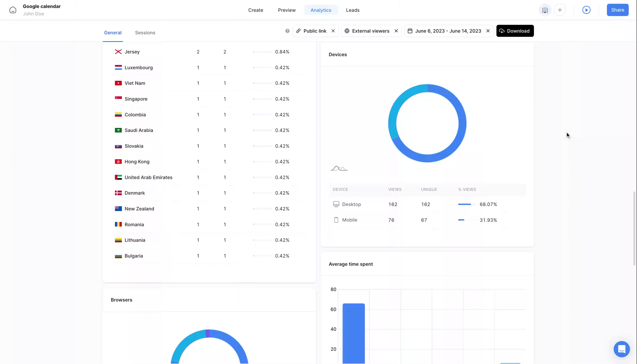Select the General sub-tab
This screenshot has height=364, width=637.
[112, 33]
